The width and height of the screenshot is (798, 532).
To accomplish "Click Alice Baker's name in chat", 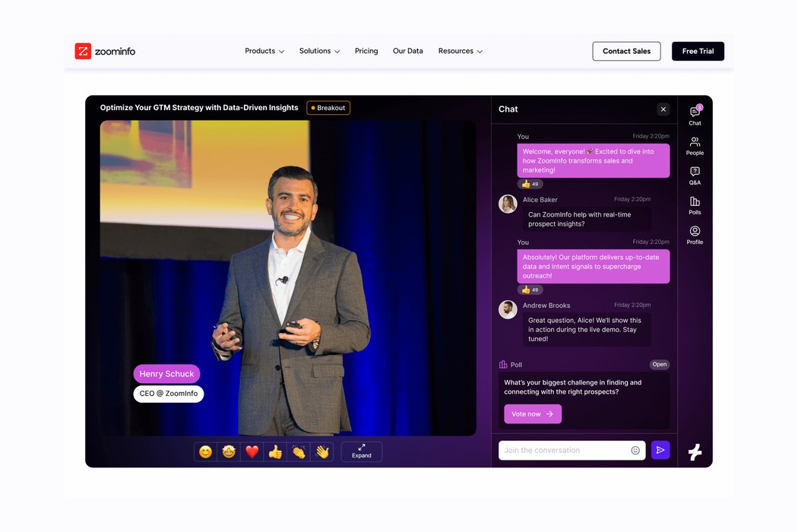I will coord(540,200).
